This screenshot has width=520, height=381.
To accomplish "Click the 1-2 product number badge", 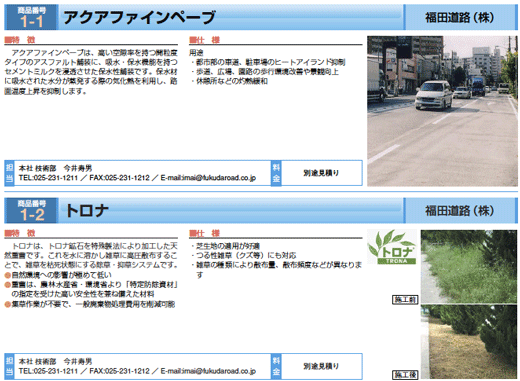I will tap(32, 210).
